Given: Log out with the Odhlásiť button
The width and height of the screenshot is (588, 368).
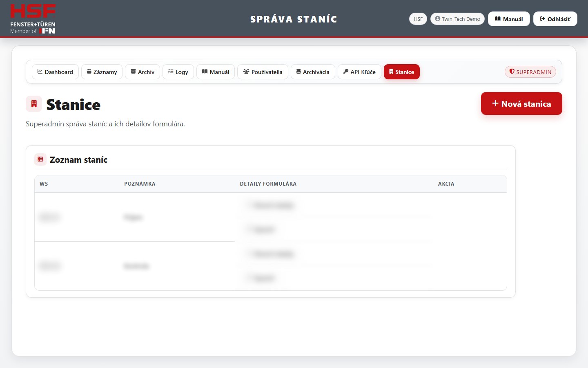Looking at the screenshot, I should click(x=555, y=19).
